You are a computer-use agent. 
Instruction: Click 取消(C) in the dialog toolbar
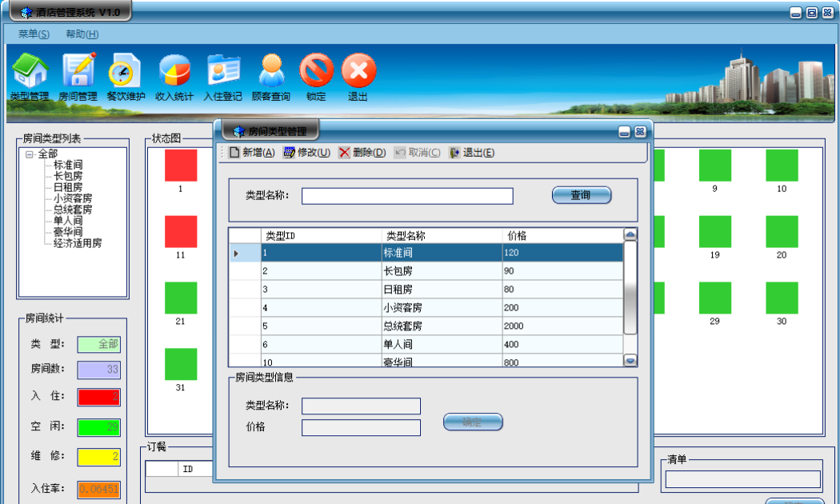(x=418, y=153)
